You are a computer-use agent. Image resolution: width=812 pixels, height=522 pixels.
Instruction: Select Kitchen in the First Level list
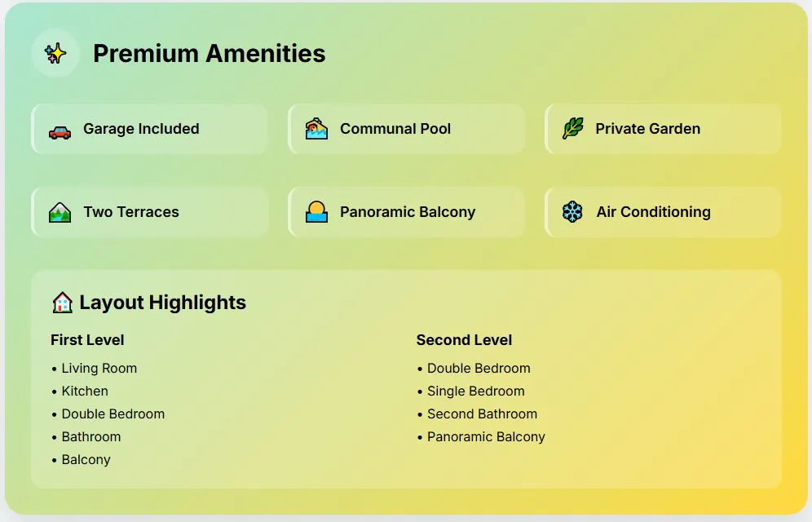[x=85, y=391]
